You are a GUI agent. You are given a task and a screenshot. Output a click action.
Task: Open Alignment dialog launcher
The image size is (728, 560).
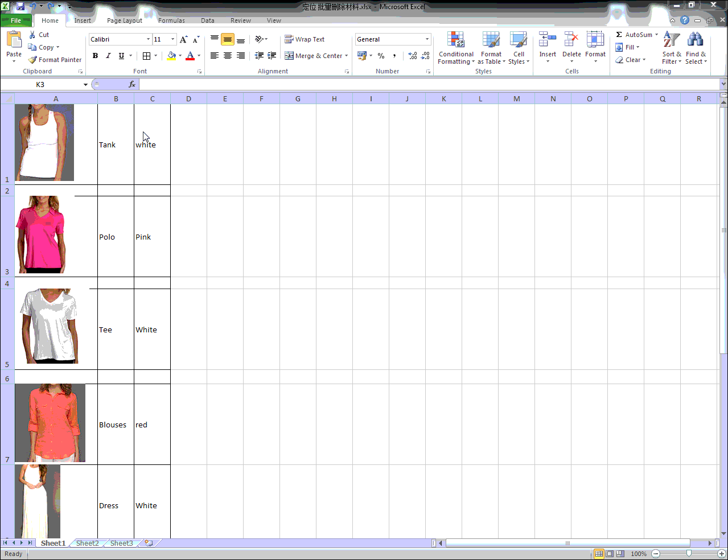(347, 72)
